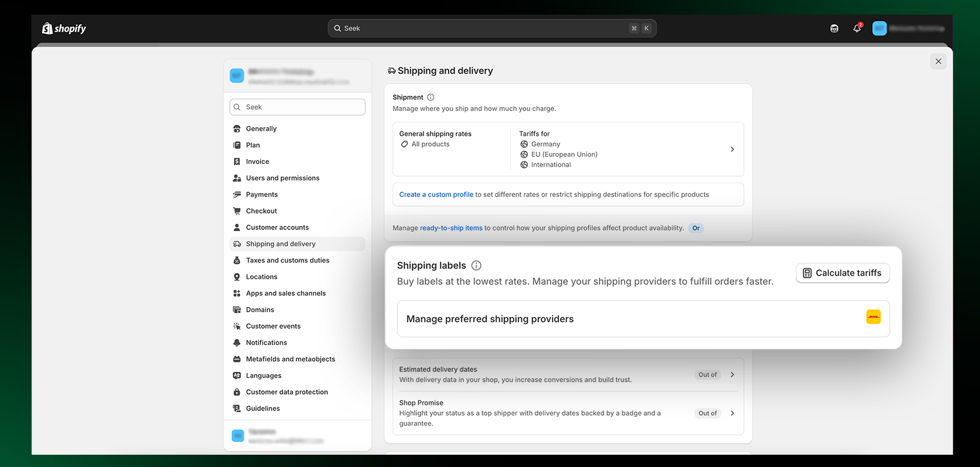Click the Customer events icon

tap(237, 326)
